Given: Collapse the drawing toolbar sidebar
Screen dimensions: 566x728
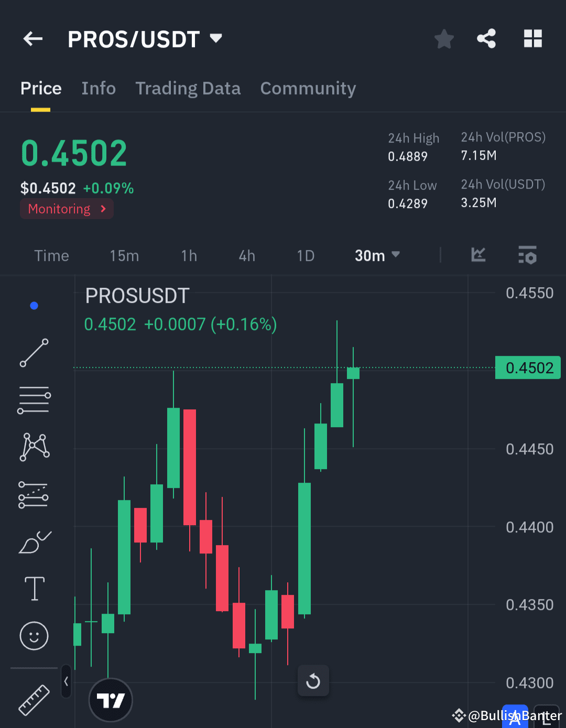Looking at the screenshot, I should [x=67, y=680].
